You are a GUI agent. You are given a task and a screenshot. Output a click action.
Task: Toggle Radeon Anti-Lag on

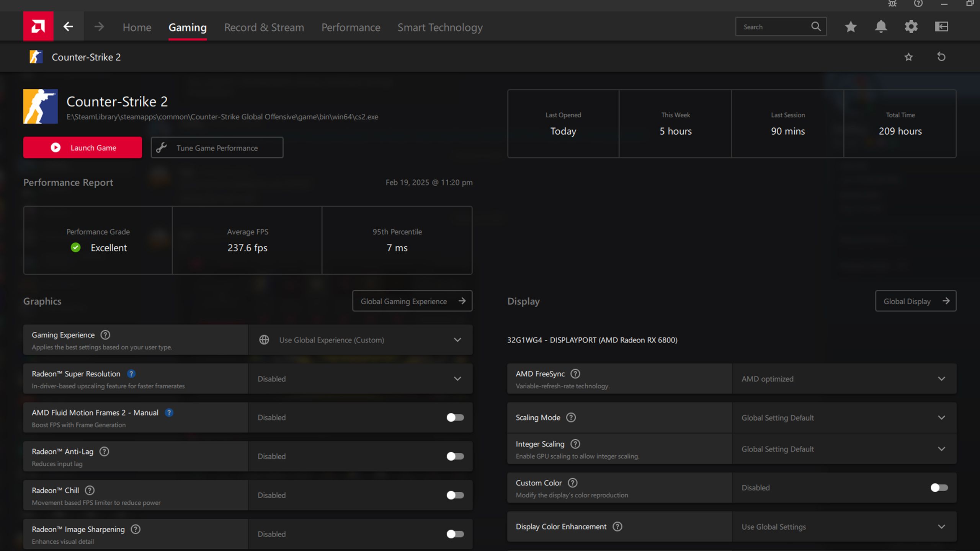(455, 456)
